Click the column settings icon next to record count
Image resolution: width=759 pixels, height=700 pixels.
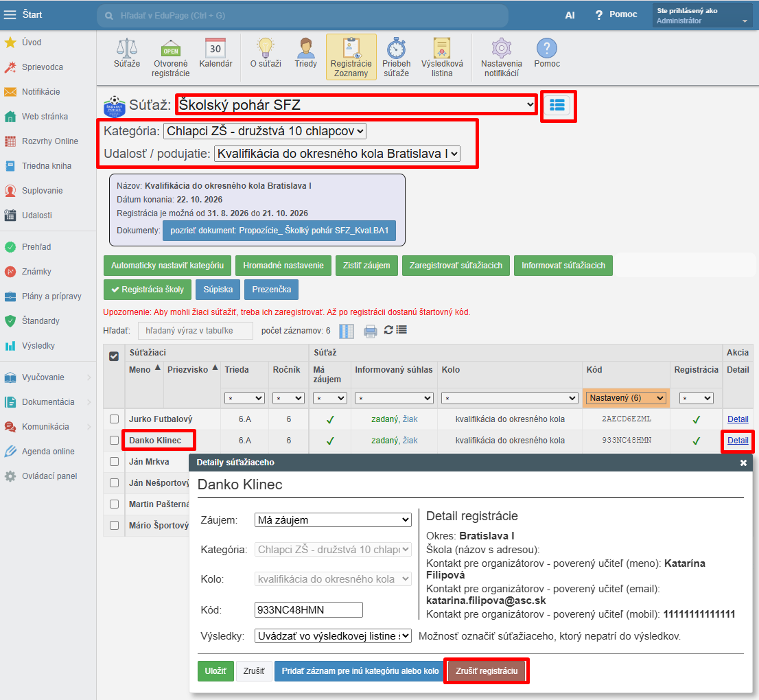click(x=347, y=331)
